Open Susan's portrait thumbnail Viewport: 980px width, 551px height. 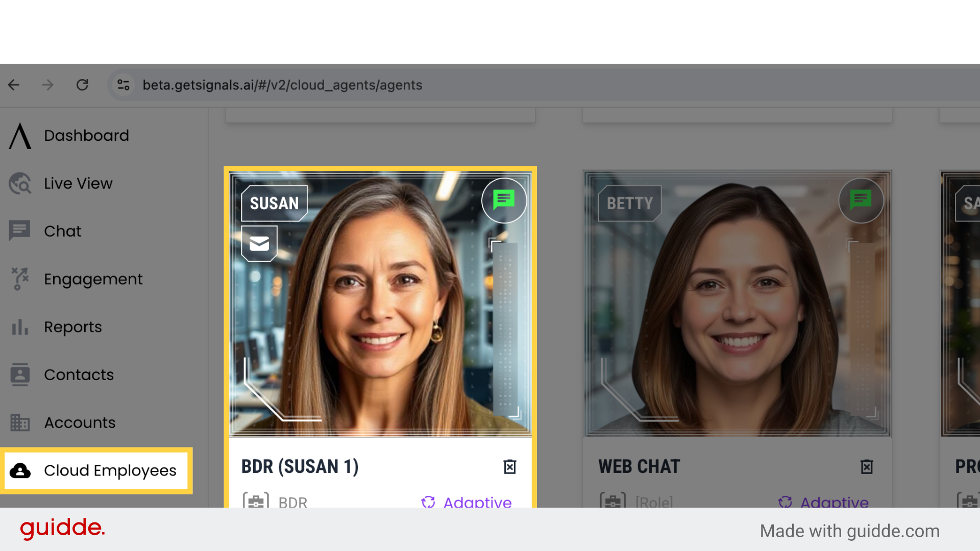point(380,305)
